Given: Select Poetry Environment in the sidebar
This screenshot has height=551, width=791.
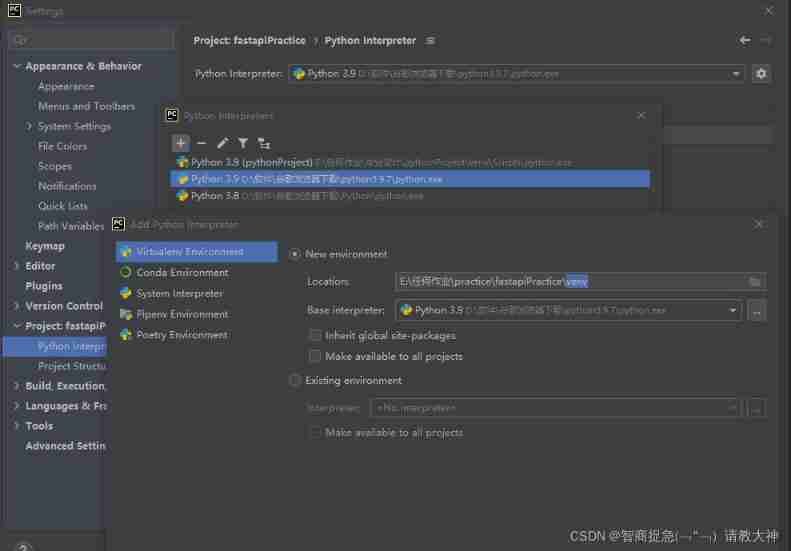Looking at the screenshot, I should click(x=182, y=335).
